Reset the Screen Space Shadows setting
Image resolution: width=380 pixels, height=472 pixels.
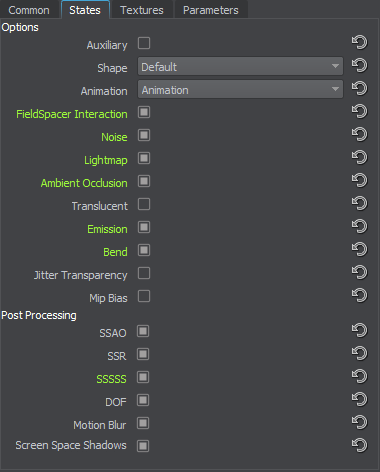coord(359,446)
